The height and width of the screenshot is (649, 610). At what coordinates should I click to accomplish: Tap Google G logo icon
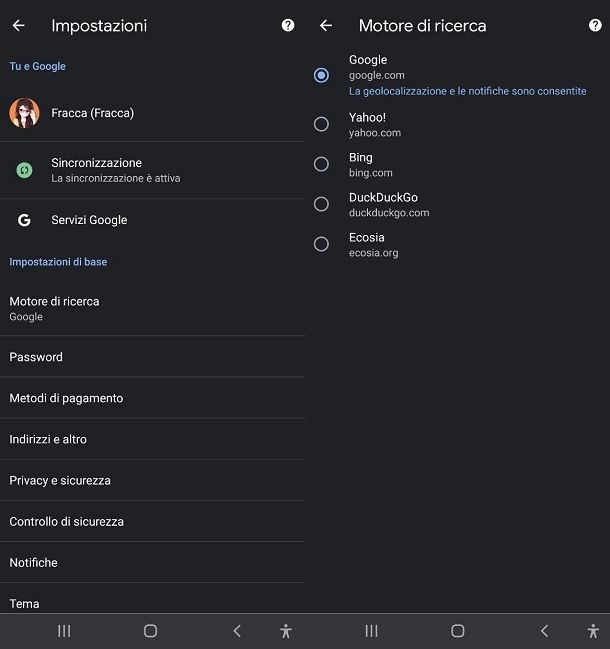(24, 220)
